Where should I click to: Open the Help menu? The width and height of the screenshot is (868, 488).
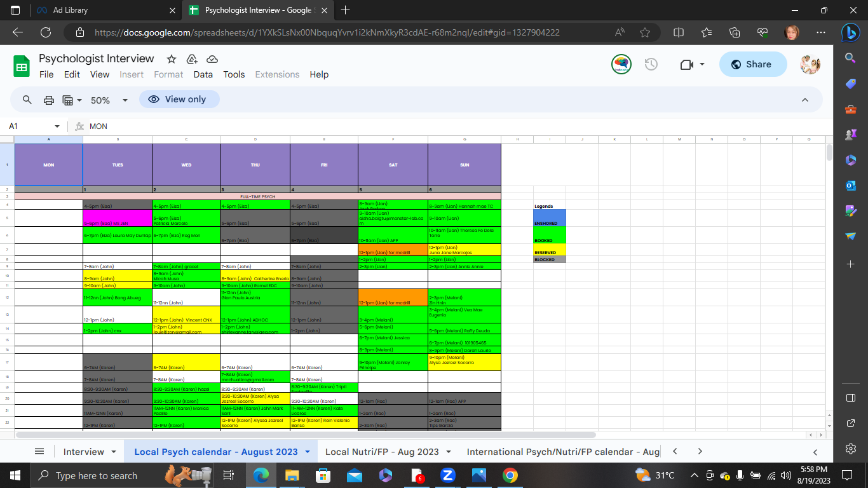point(319,74)
